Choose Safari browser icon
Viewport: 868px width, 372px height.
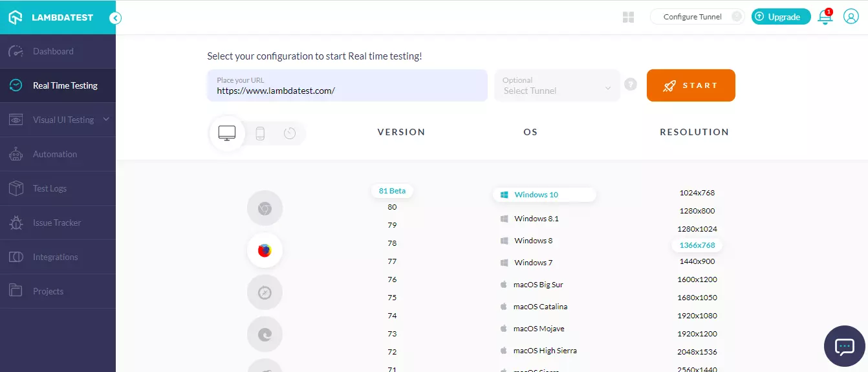[x=265, y=292]
